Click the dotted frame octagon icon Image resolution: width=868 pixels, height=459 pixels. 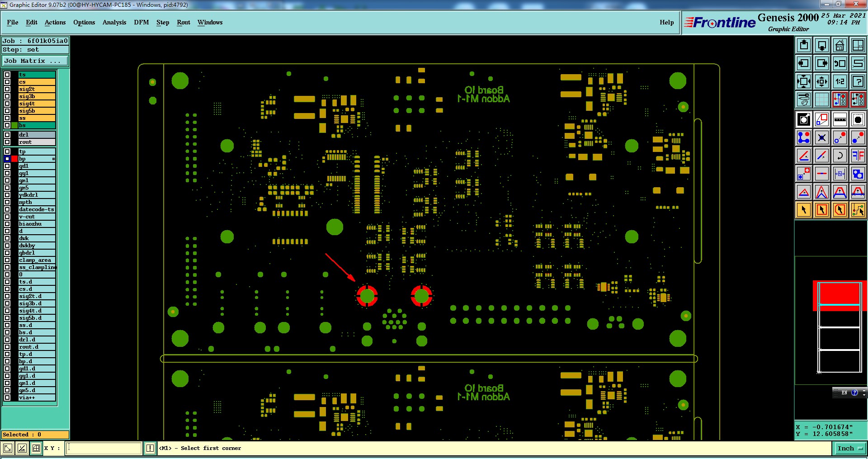pyautogui.click(x=858, y=119)
